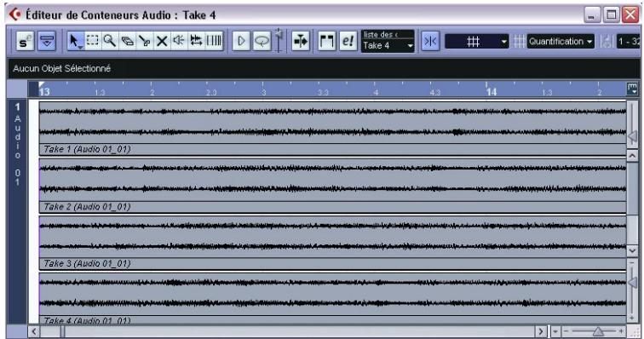Click the Take 1 waveform
Viewport: 644px width, 339px height.
333,122
